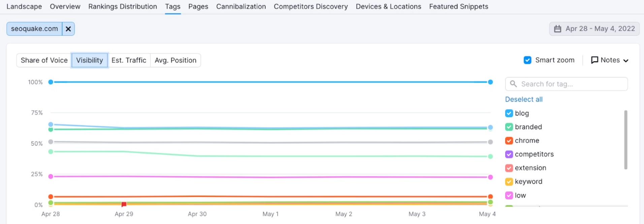
Task: Disable the Smart zoom checkbox
Action: pyautogui.click(x=527, y=60)
